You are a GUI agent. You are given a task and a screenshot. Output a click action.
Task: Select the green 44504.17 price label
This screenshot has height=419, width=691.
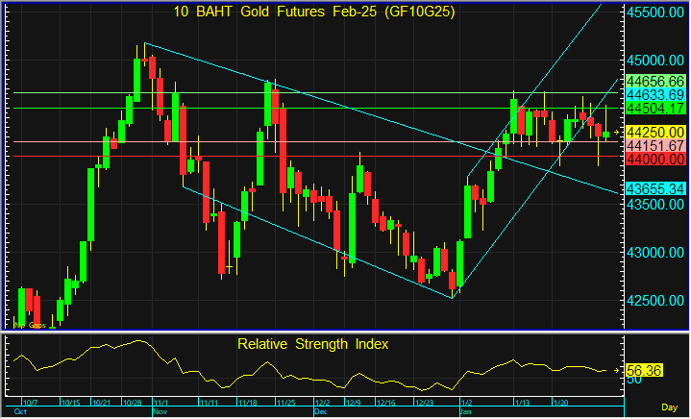point(654,108)
